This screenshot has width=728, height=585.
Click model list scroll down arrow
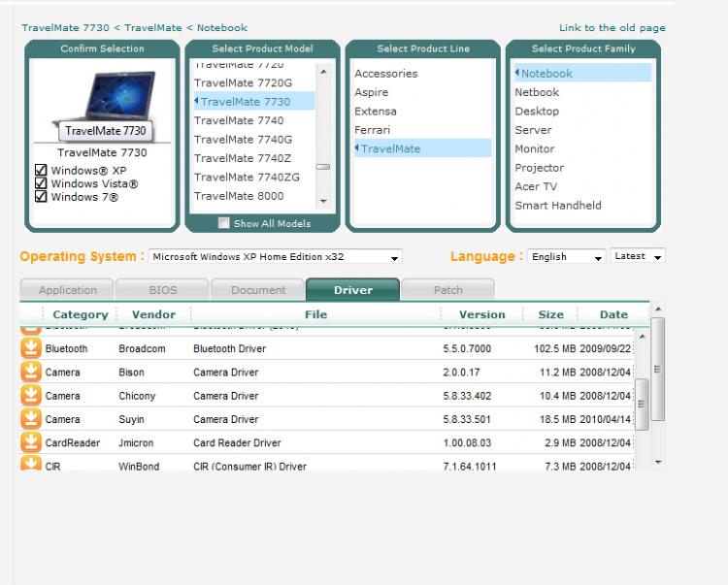[323, 201]
